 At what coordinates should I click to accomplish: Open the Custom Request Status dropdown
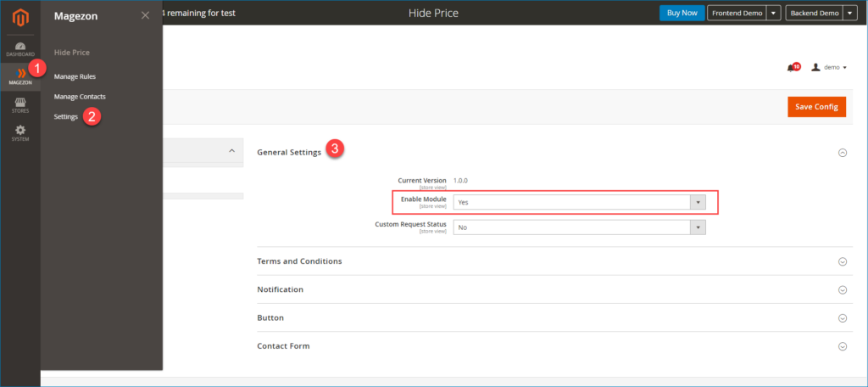[x=579, y=227]
